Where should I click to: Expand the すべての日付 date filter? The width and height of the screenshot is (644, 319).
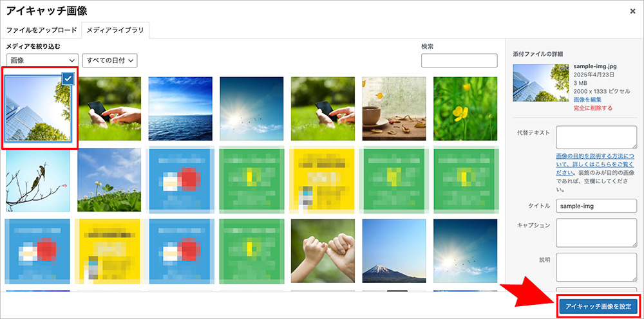(110, 60)
